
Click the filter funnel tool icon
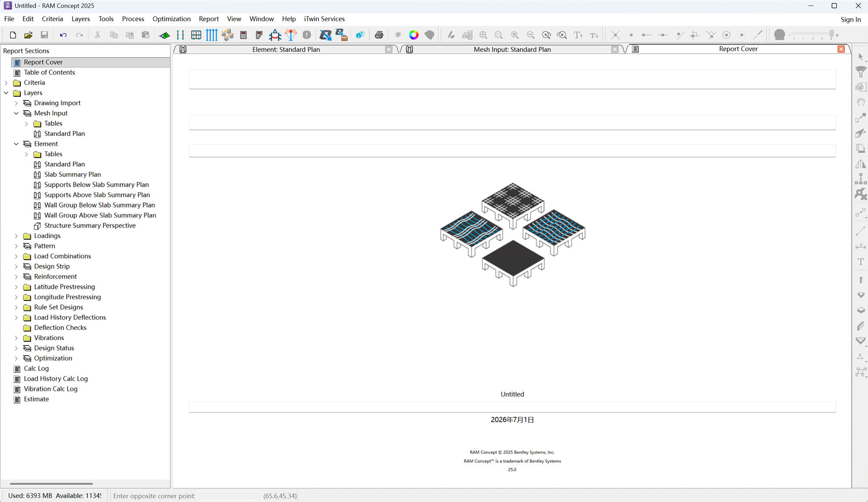pyautogui.click(x=861, y=72)
